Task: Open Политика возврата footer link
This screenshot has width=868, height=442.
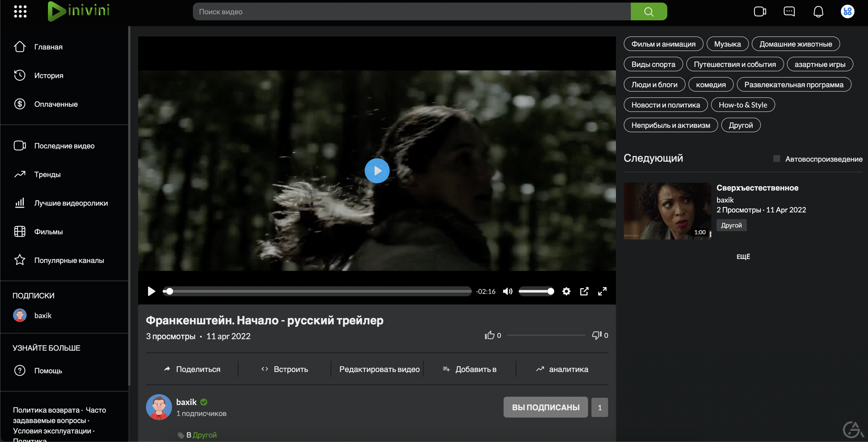Action: [x=46, y=410]
